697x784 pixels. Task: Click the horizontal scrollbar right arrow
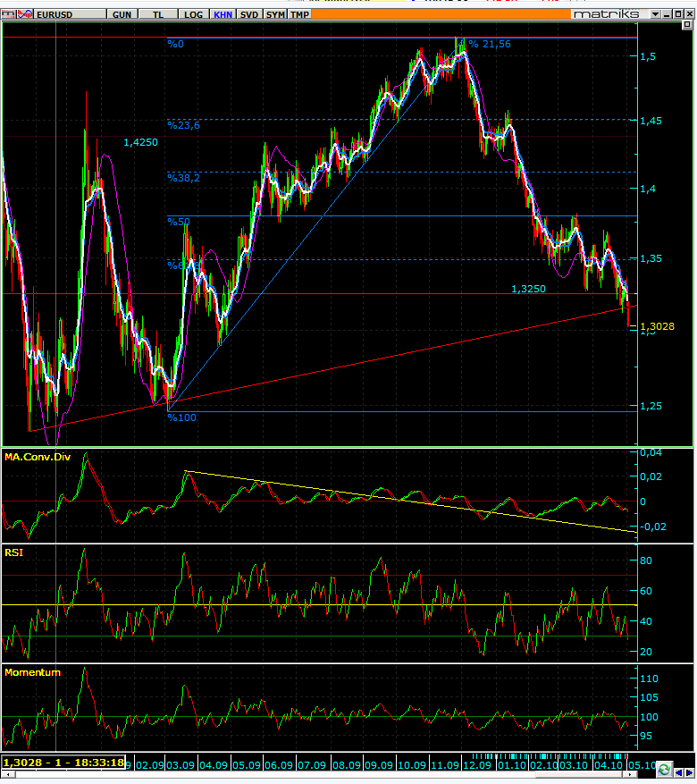[x=631, y=775]
